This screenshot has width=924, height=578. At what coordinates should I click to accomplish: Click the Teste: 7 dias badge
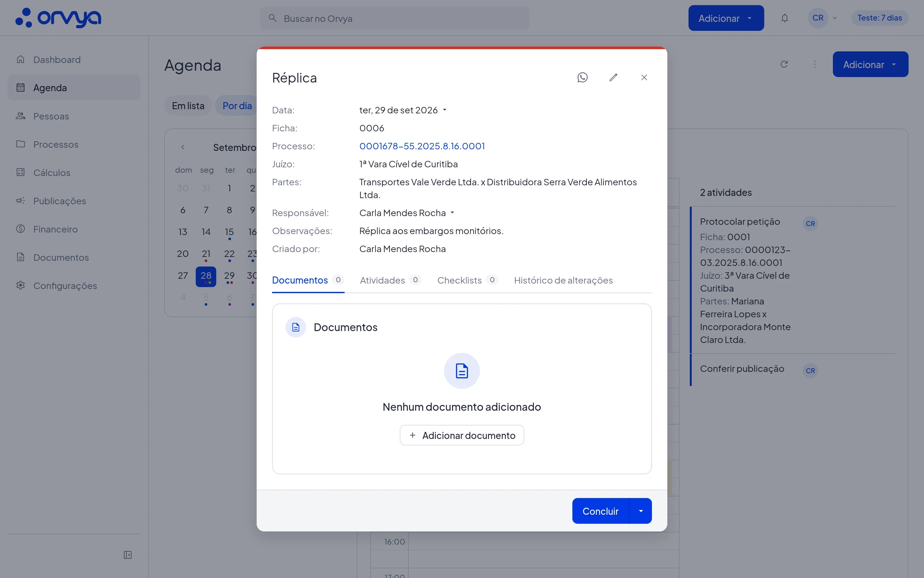[x=880, y=18]
